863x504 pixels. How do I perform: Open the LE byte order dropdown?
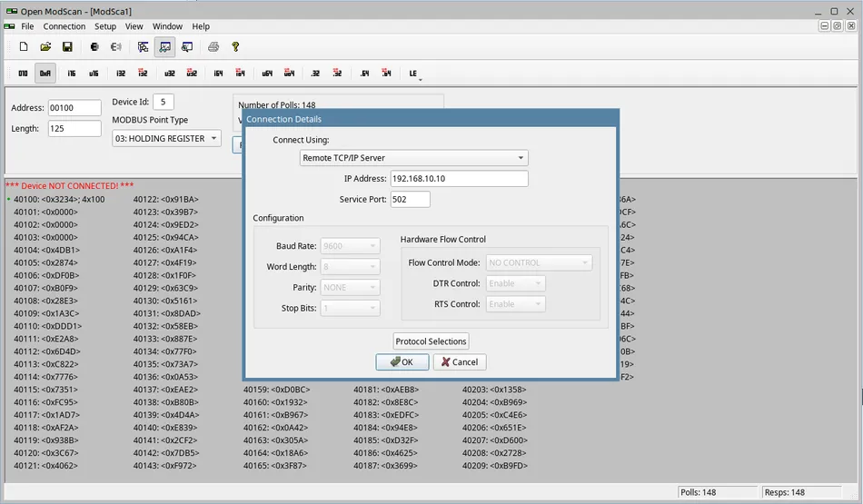pos(414,74)
